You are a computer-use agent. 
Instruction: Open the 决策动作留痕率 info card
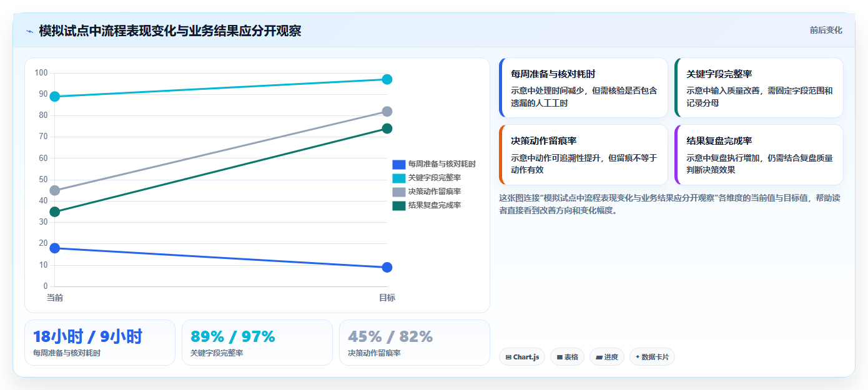583,155
